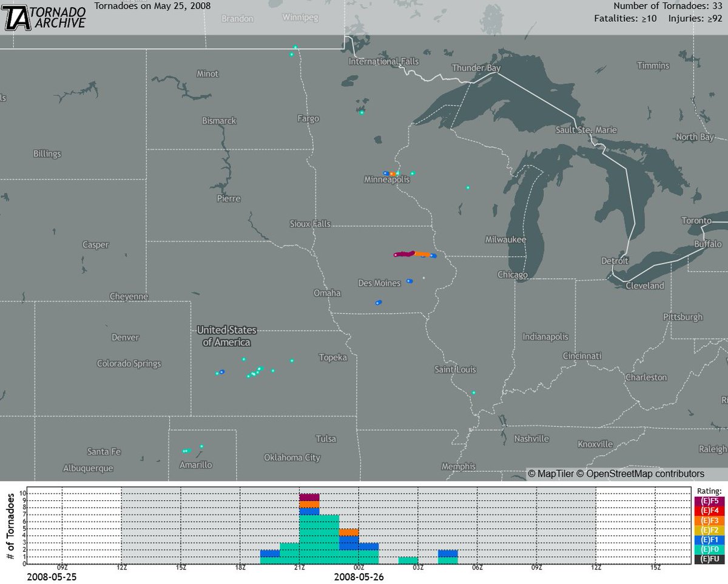The image size is (728, 584).
Task: Toggle the (E)F1 rating filter in the legend
Action: pos(711,539)
